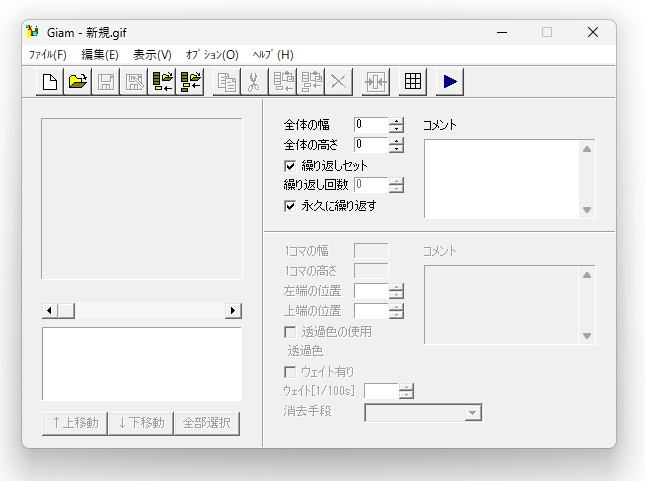645x481 pixels.
Task: Open the ファイル(F) menu
Action: click(x=46, y=55)
